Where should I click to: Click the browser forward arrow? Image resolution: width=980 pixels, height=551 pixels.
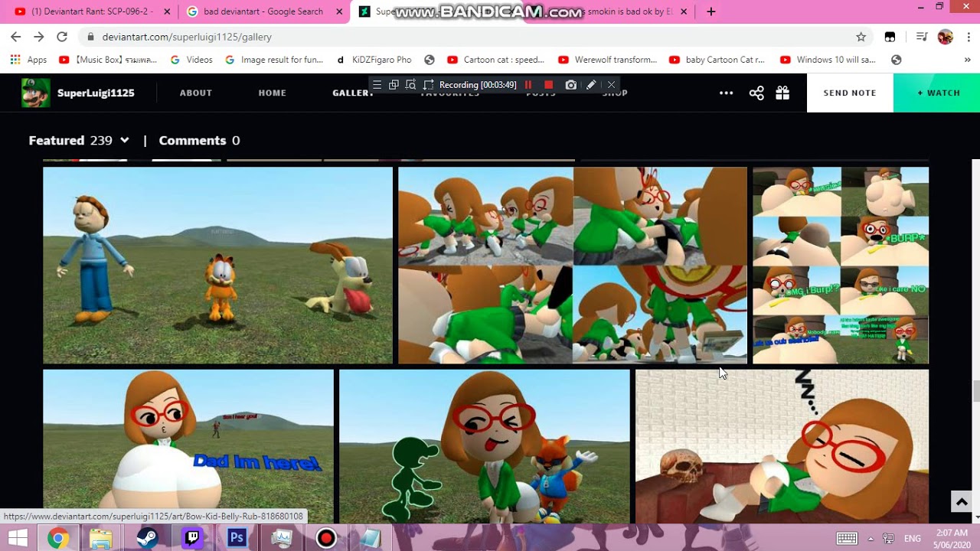pos(38,37)
